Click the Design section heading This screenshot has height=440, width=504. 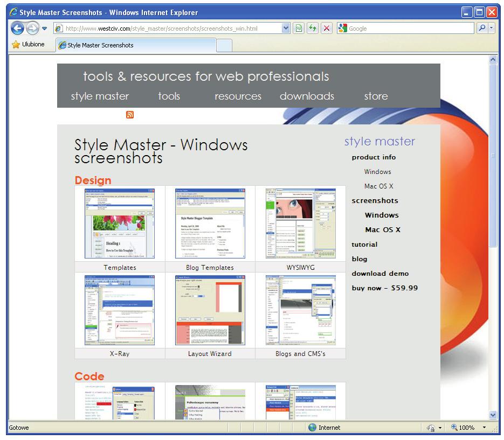(93, 180)
